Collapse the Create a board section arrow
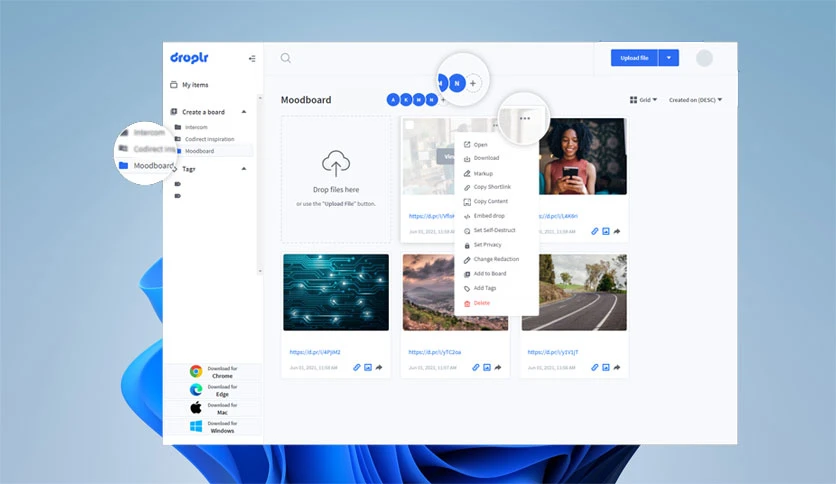The image size is (836, 484). (244, 112)
